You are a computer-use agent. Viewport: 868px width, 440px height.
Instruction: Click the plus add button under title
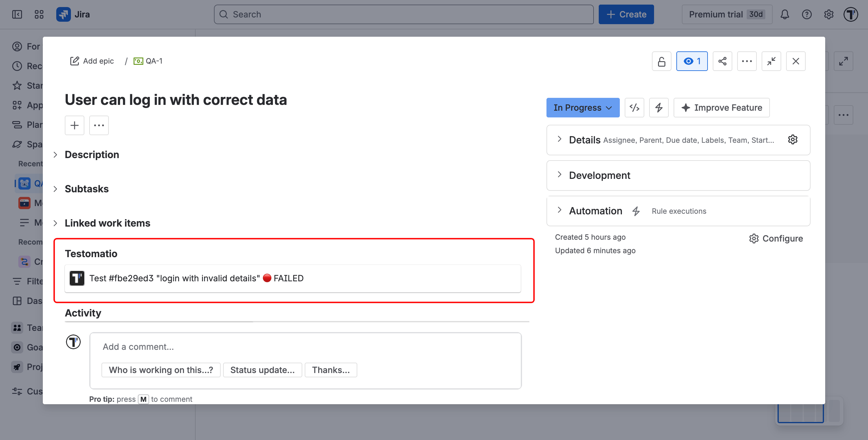pyautogui.click(x=74, y=125)
